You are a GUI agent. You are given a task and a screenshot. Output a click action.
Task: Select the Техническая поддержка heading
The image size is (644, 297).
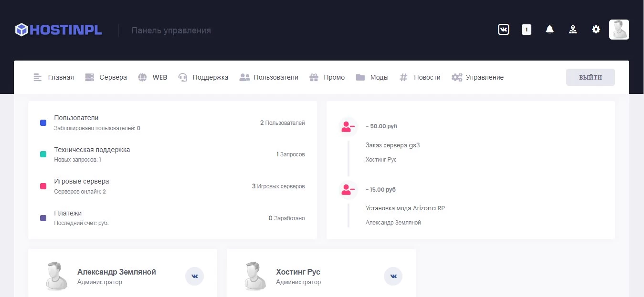pyautogui.click(x=92, y=150)
